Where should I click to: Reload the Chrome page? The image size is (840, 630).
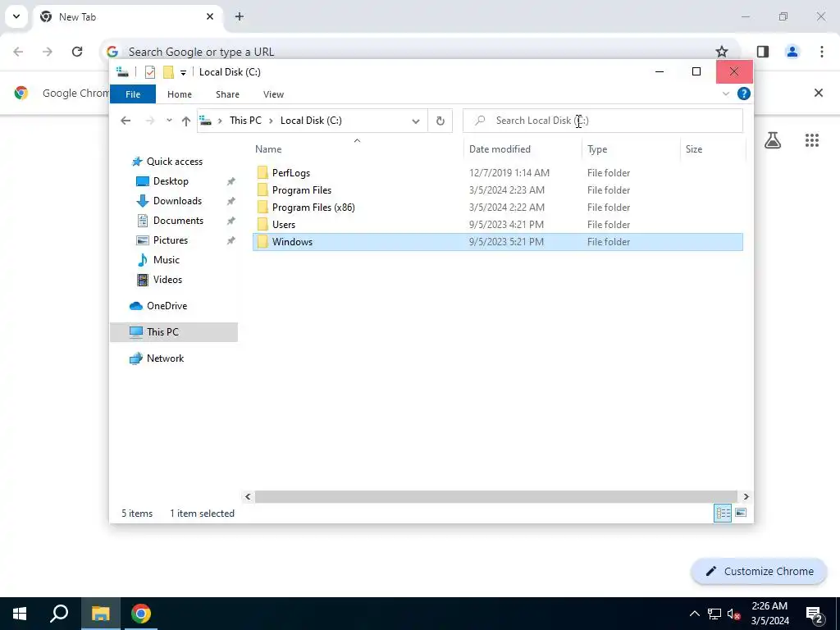pos(77,52)
